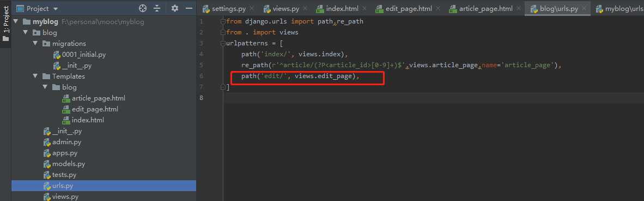This screenshot has width=644, height=201.
Task: Switch to the settings.py editor tab
Action: coord(229,8)
